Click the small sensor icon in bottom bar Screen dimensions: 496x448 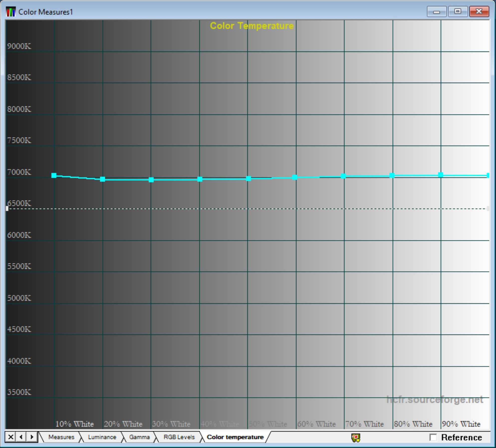coord(356,438)
